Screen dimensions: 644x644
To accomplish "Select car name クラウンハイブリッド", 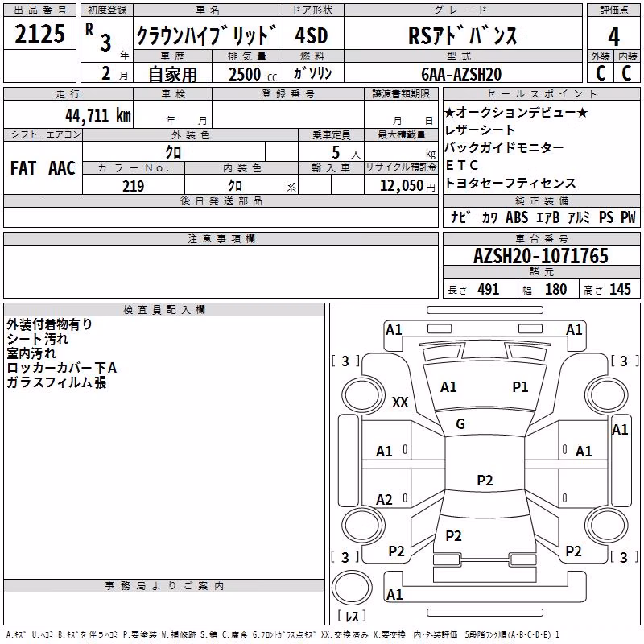I will tap(207, 35).
